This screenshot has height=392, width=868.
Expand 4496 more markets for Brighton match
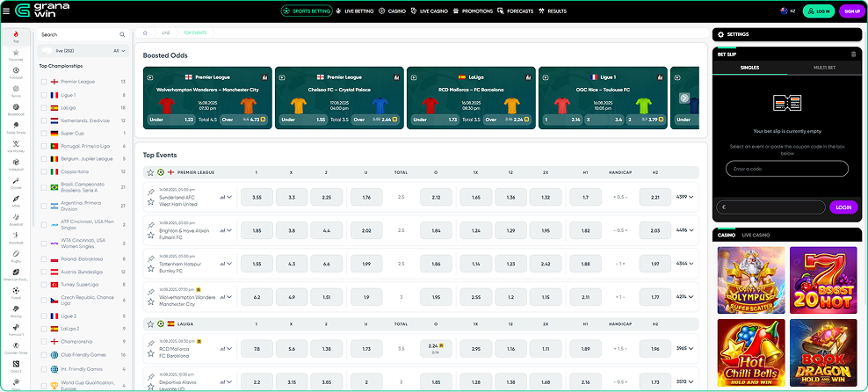[684, 229]
